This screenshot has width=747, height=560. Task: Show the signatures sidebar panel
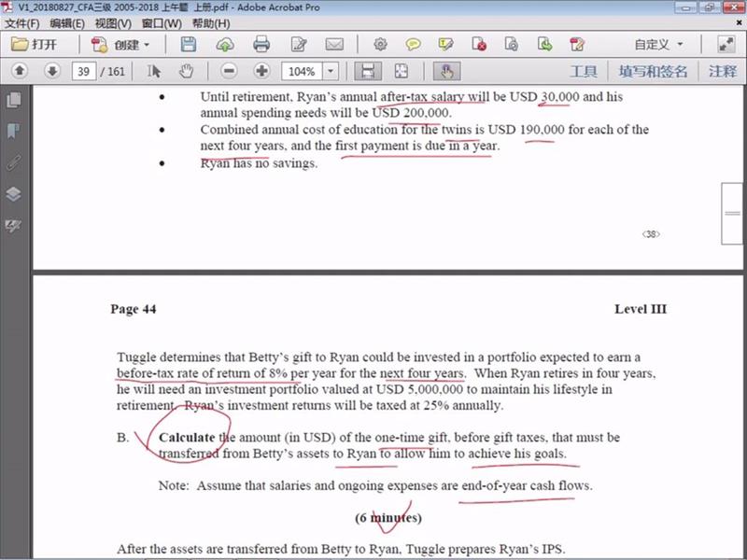pos(13,225)
